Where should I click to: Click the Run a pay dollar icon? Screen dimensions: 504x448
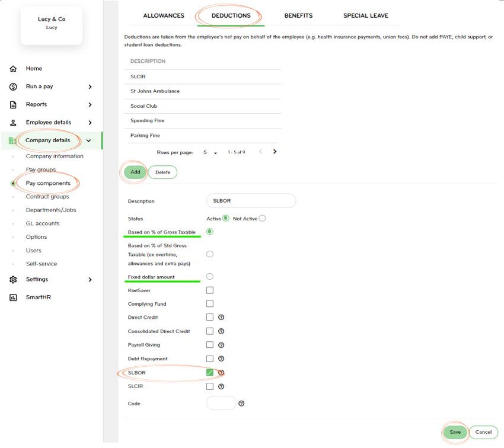pyautogui.click(x=13, y=87)
